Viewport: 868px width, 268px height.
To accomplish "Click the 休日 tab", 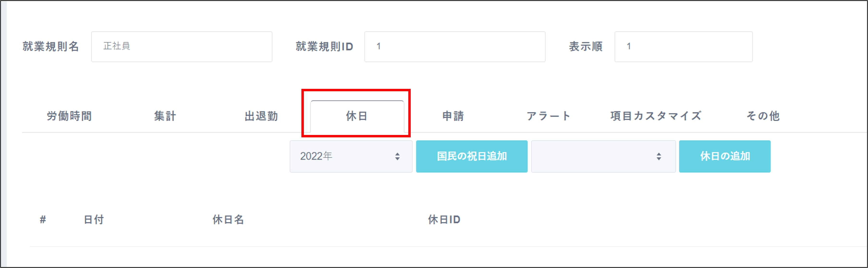I will click(357, 116).
